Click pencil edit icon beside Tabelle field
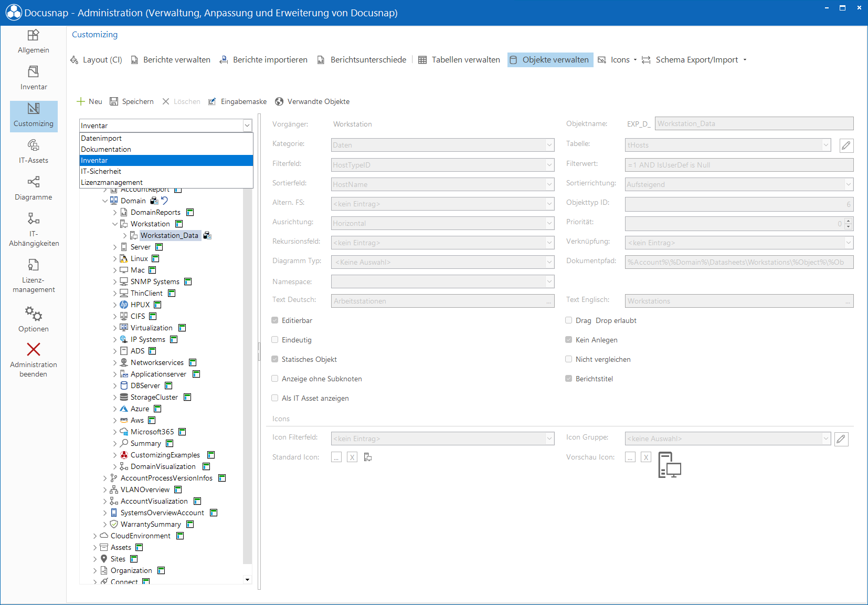 tap(846, 145)
